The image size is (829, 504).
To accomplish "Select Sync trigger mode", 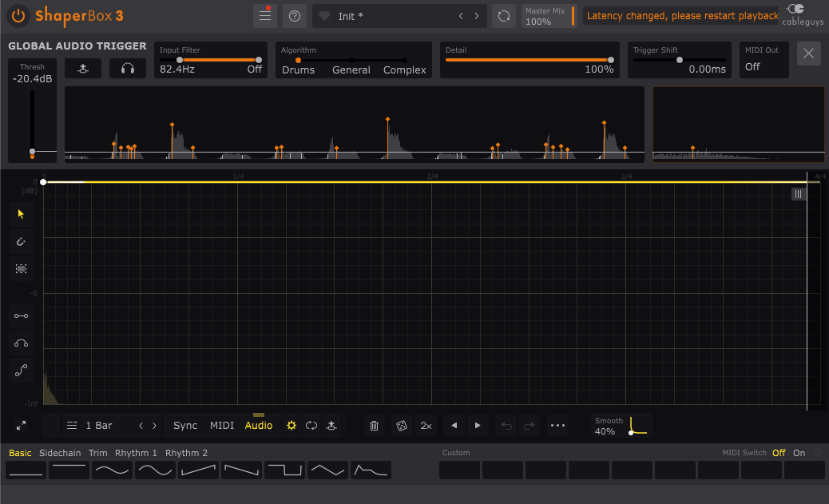I will pyautogui.click(x=185, y=426).
